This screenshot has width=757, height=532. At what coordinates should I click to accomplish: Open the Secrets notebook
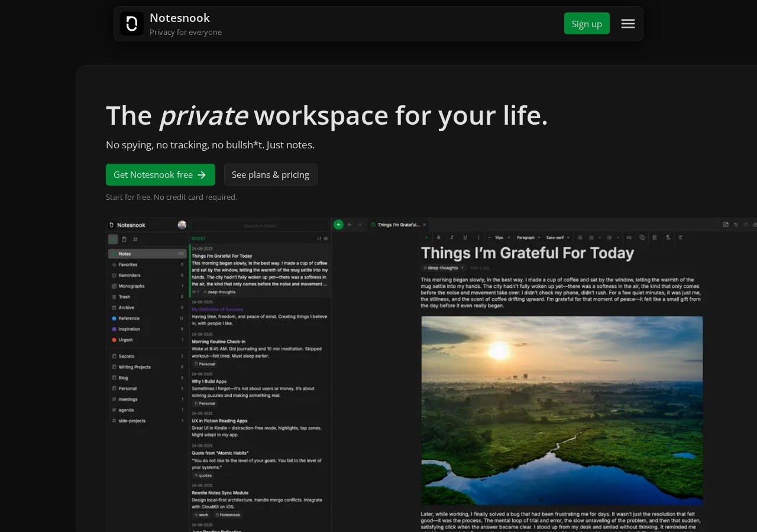tap(147, 356)
